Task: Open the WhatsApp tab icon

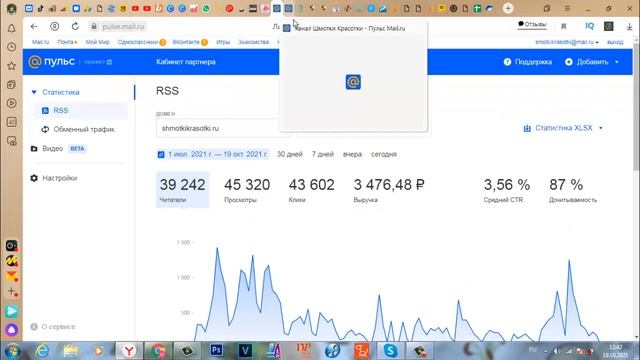Action: (x=206, y=8)
